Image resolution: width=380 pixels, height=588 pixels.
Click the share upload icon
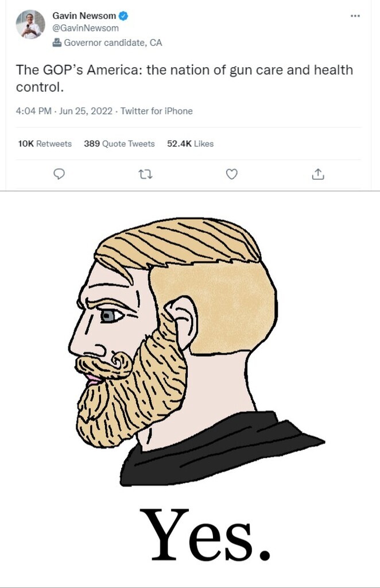coord(318,174)
